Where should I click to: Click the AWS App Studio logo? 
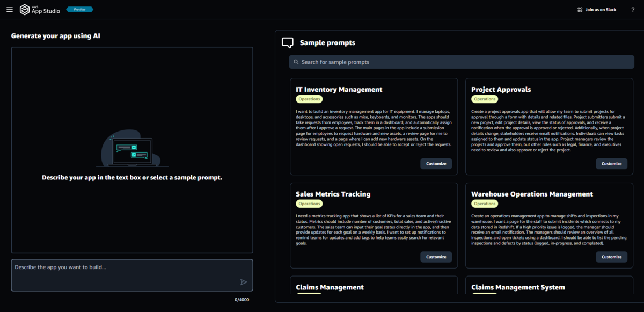pyautogui.click(x=40, y=10)
